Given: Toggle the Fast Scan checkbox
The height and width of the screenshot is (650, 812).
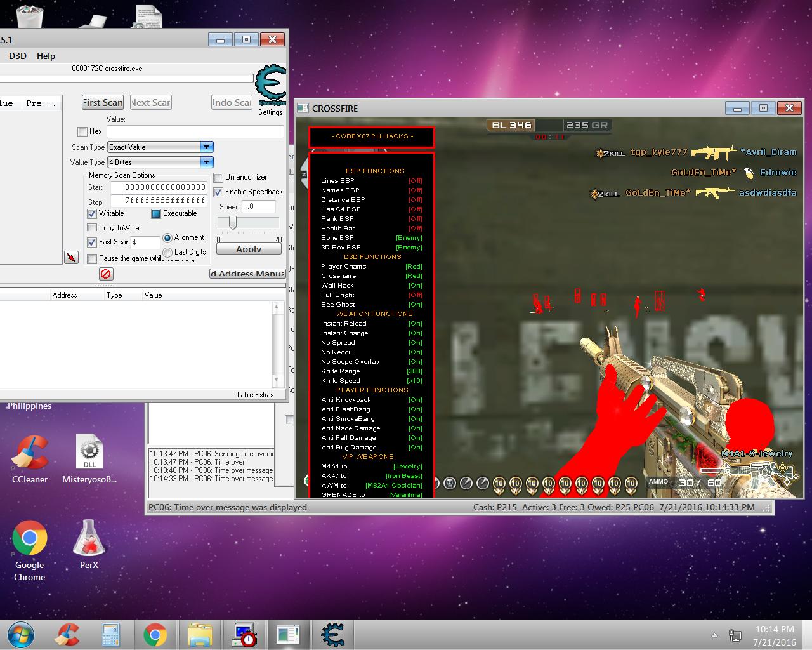Looking at the screenshot, I should pyautogui.click(x=92, y=242).
